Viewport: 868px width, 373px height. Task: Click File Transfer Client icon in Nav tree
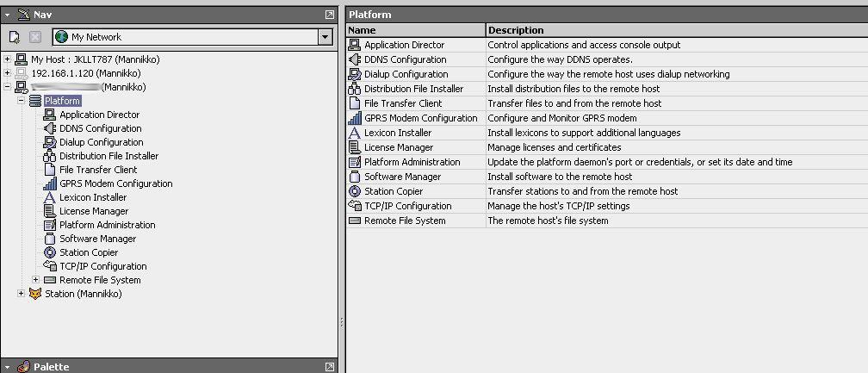point(49,170)
